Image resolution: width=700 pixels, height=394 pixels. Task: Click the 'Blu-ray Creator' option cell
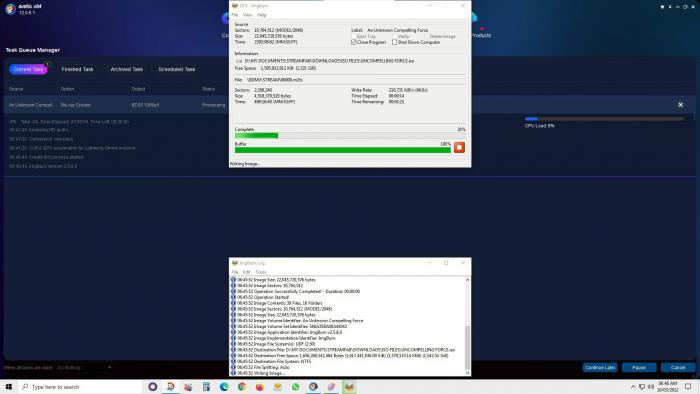pos(76,105)
